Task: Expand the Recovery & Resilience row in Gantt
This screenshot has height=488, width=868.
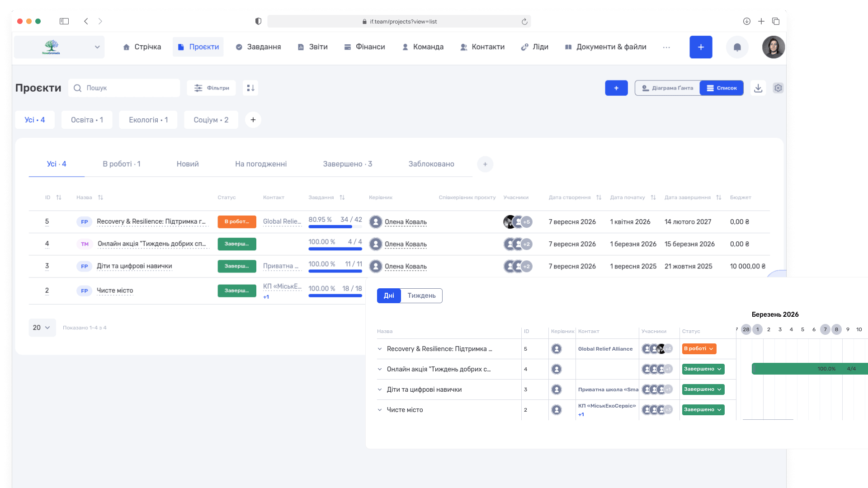Action: [380, 349]
